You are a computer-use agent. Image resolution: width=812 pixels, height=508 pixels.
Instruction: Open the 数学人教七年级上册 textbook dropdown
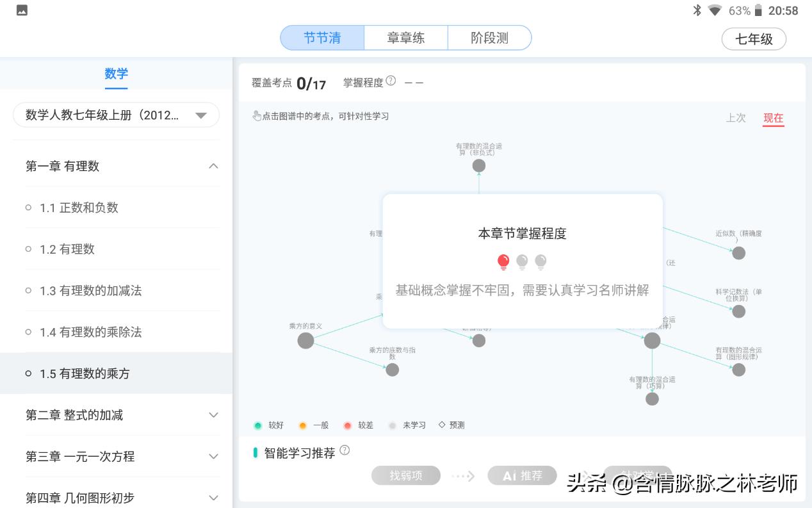(116, 115)
